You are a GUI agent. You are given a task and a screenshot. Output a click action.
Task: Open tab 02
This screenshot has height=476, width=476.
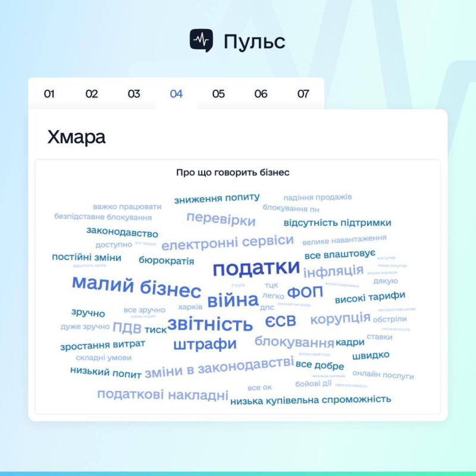pyautogui.click(x=92, y=94)
